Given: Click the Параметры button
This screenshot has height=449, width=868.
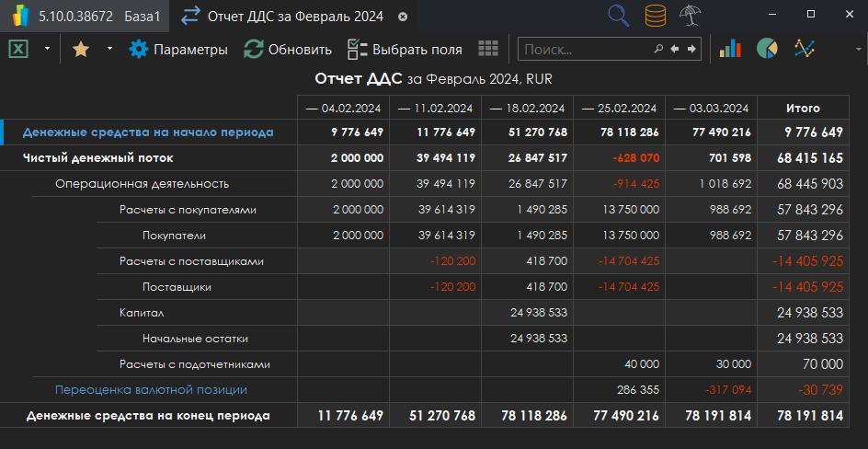Looking at the screenshot, I should point(178,50).
